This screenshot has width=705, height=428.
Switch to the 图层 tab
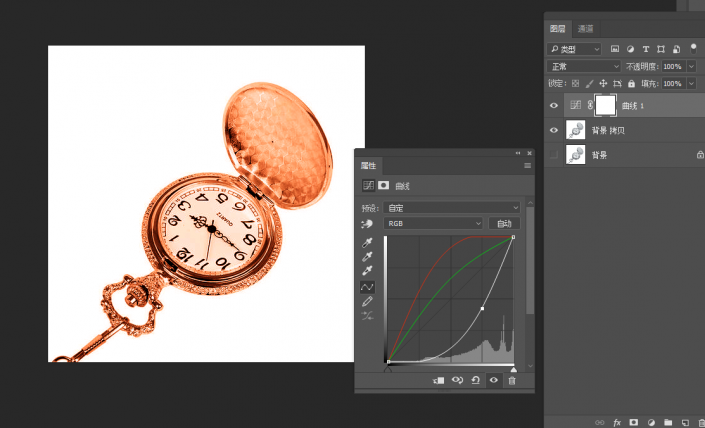click(x=558, y=29)
